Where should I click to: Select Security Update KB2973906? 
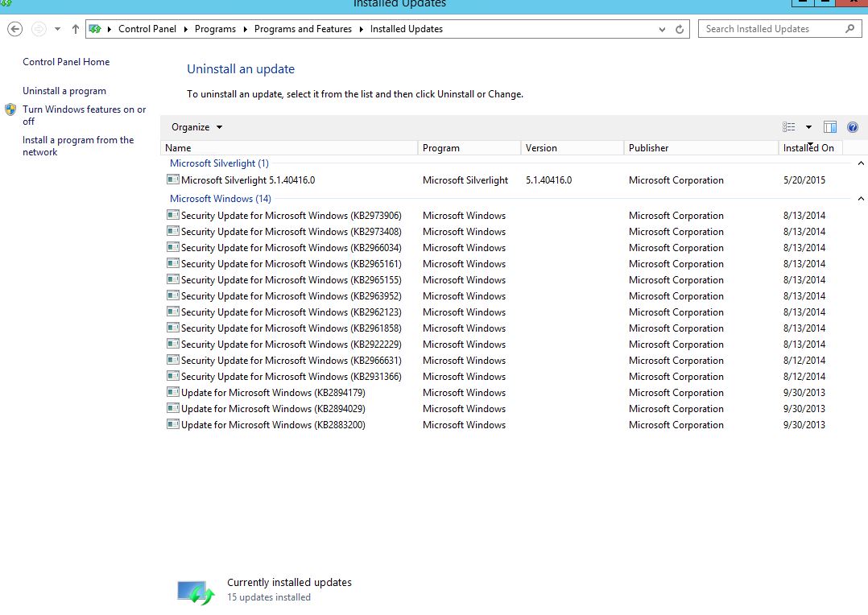tap(291, 216)
